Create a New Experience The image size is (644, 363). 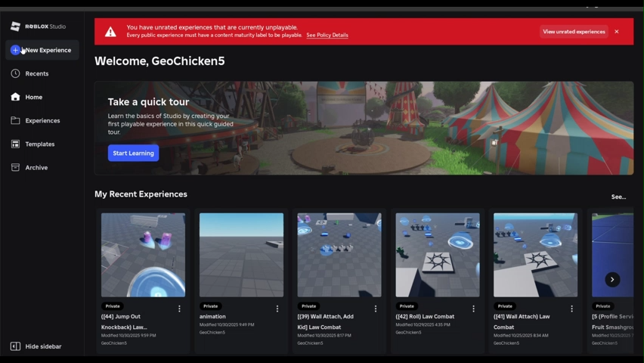pyautogui.click(x=42, y=50)
